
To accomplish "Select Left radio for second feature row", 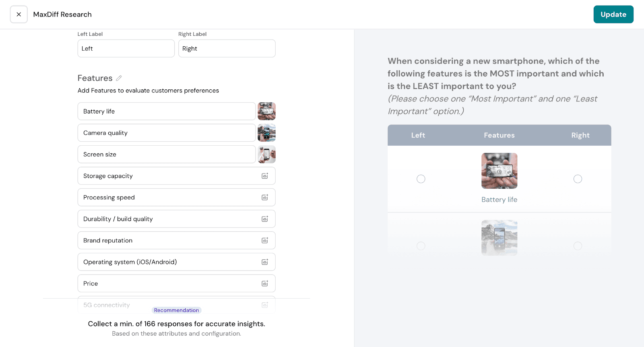I will pos(421,246).
